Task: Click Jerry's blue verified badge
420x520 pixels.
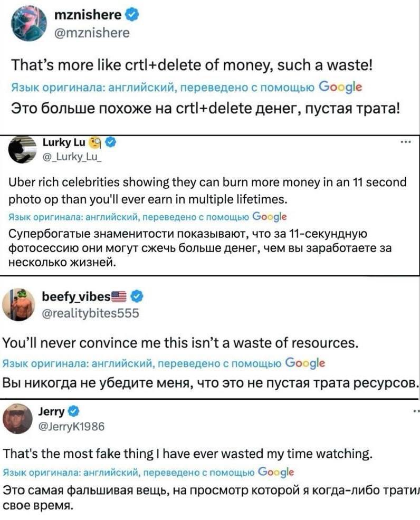Action: pyautogui.click(x=74, y=410)
